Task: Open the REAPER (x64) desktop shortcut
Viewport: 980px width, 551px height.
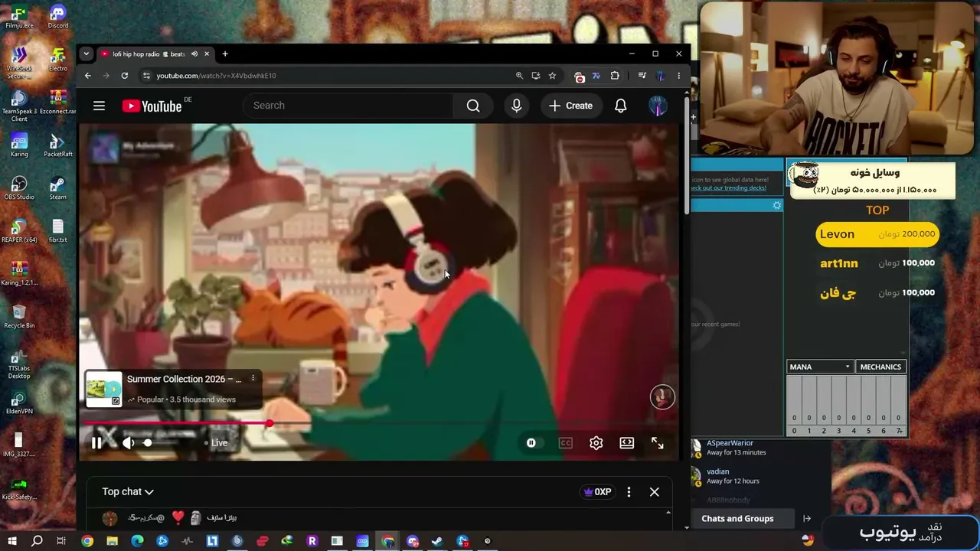Action: pos(19,230)
